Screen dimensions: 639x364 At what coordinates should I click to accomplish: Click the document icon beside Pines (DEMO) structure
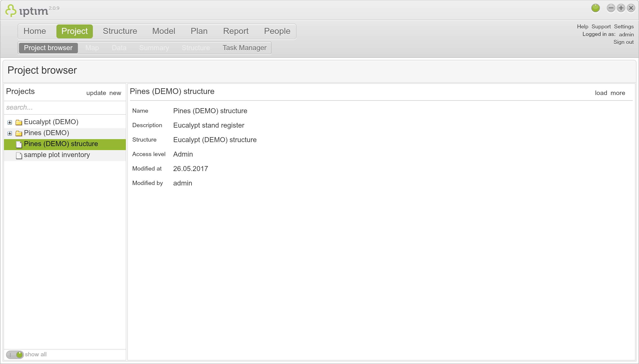coord(19,144)
